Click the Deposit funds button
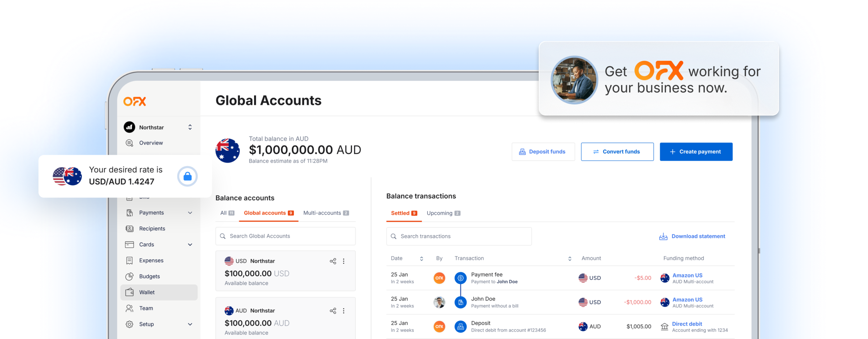The height and width of the screenshot is (339, 868). click(543, 152)
